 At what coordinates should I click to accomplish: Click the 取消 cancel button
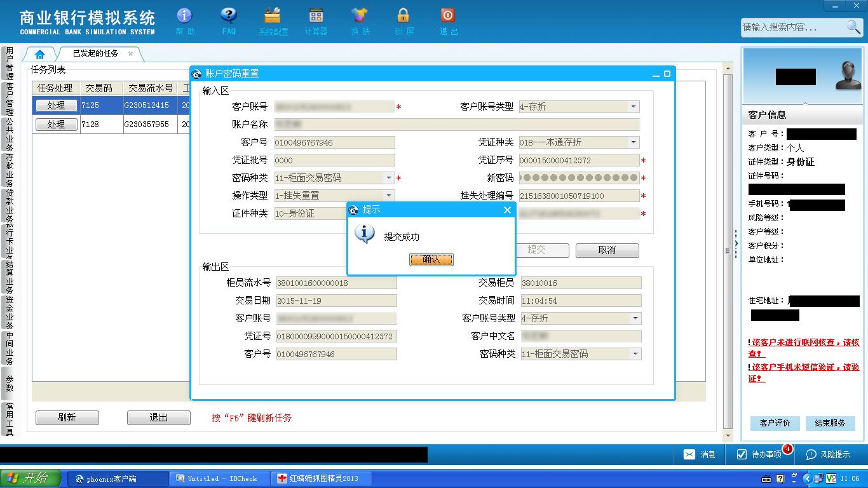607,250
